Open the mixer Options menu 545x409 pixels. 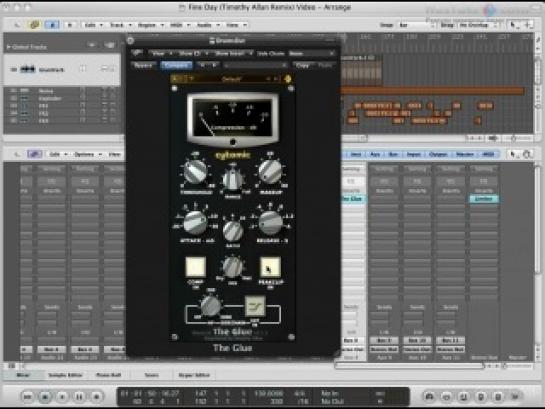87,154
